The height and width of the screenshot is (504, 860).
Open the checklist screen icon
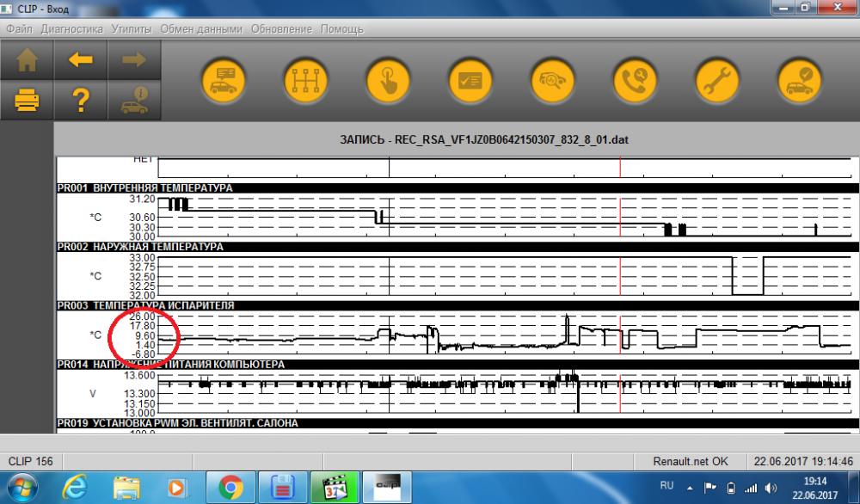coord(470,81)
